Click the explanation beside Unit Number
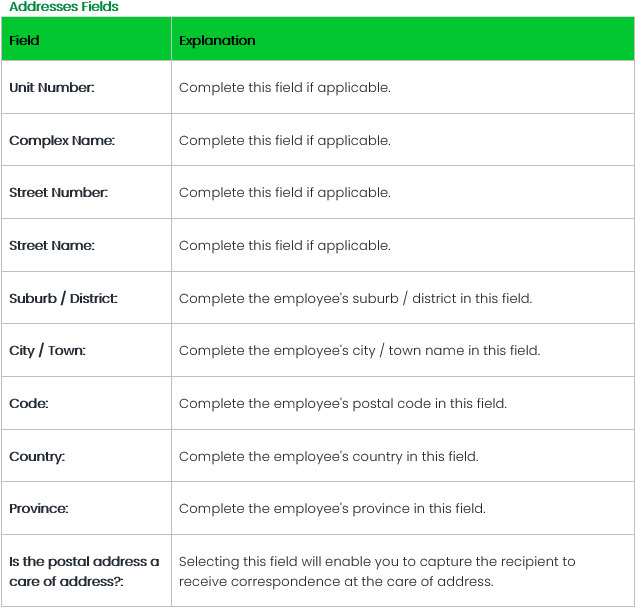 click(x=284, y=88)
